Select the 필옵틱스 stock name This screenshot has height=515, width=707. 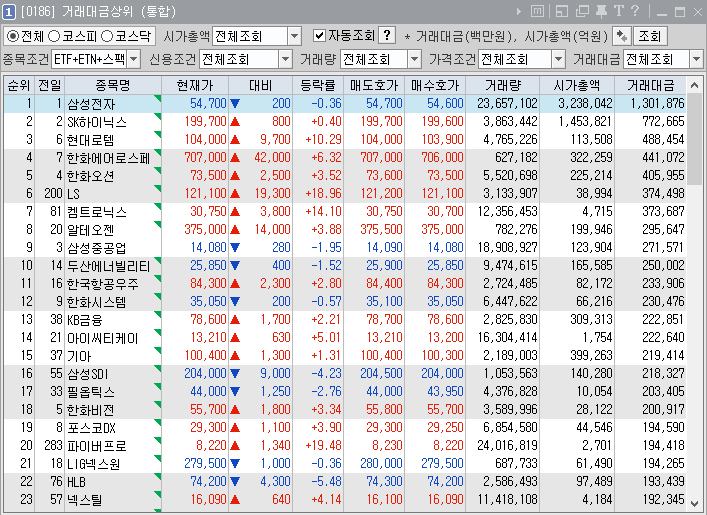[91, 392]
